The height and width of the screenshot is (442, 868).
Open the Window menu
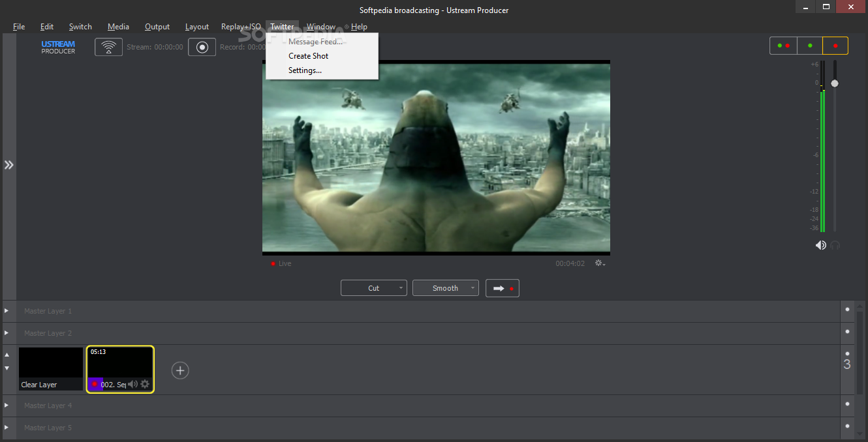click(321, 27)
